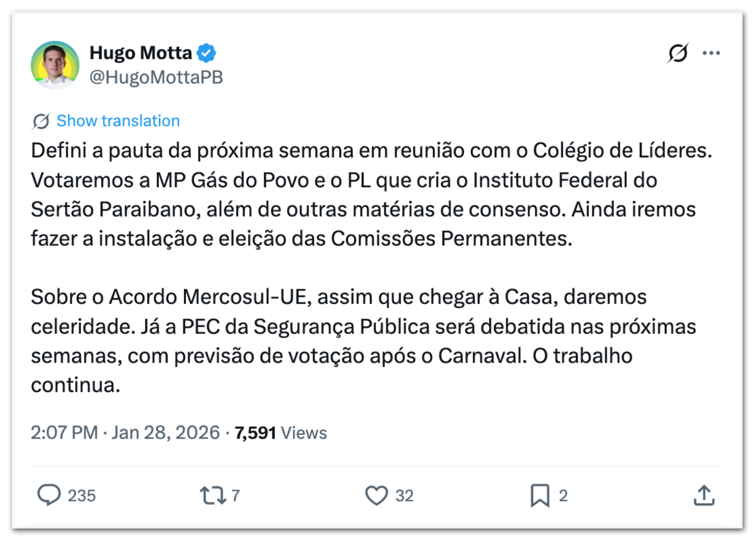Image resolution: width=756 pixels, height=546 pixels.
Task: Click the bookmark count of 2
Action: (x=563, y=496)
